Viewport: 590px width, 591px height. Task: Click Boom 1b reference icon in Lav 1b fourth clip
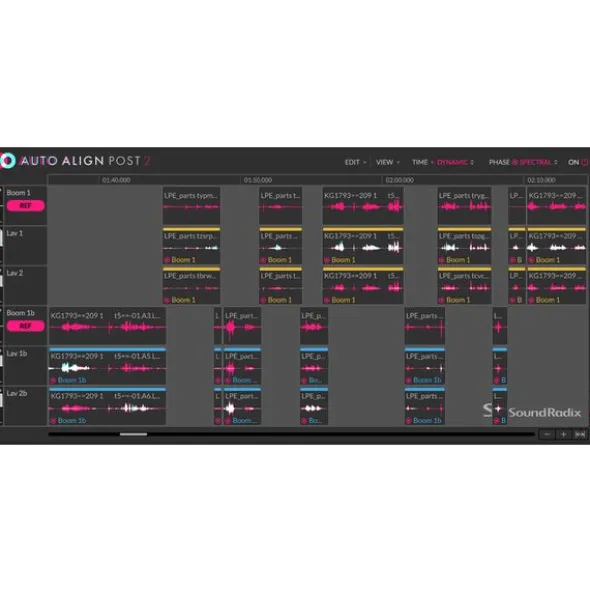click(408, 380)
